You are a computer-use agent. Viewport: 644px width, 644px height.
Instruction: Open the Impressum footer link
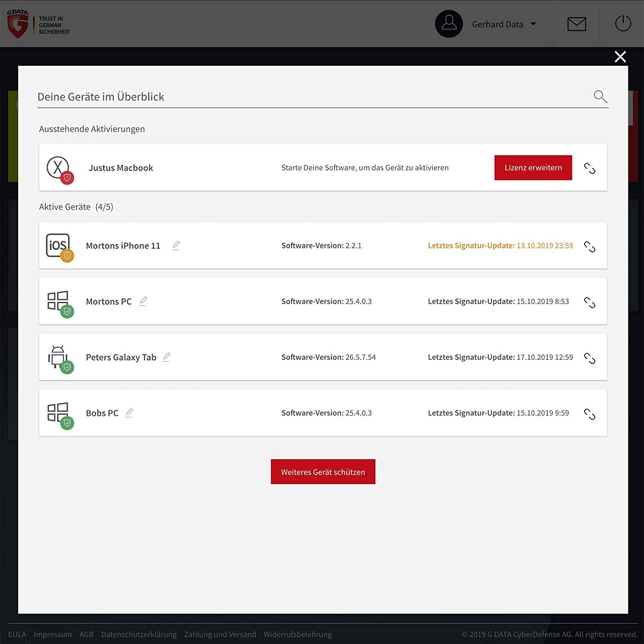coord(53,634)
